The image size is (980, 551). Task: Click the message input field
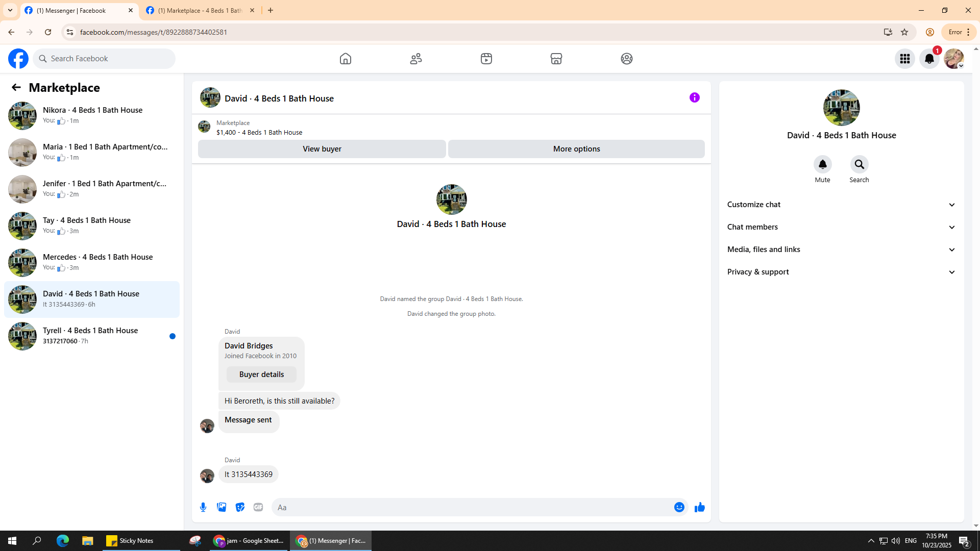[x=472, y=507]
